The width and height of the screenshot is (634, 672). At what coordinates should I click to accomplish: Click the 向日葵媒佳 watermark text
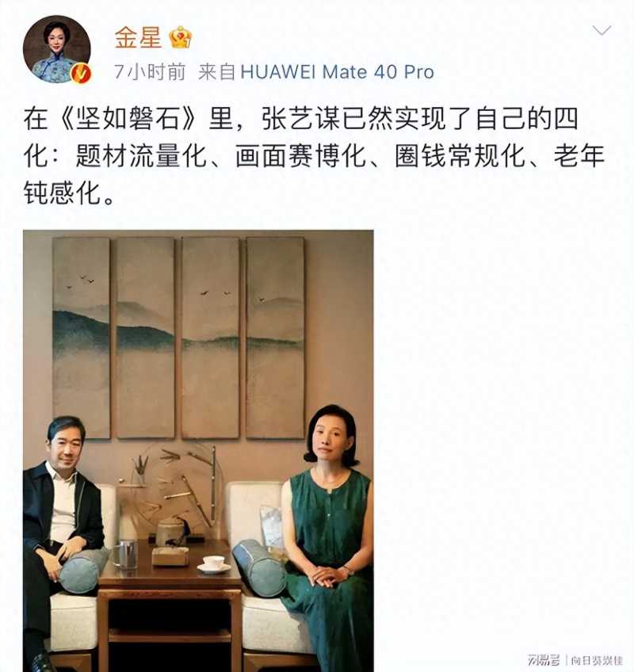(x=597, y=660)
